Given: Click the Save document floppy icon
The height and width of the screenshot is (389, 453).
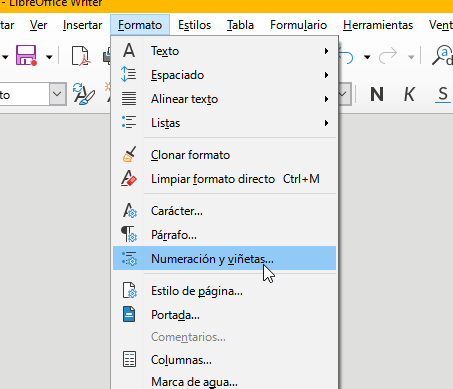Looking at the screenshot, I should click(26, 55).
